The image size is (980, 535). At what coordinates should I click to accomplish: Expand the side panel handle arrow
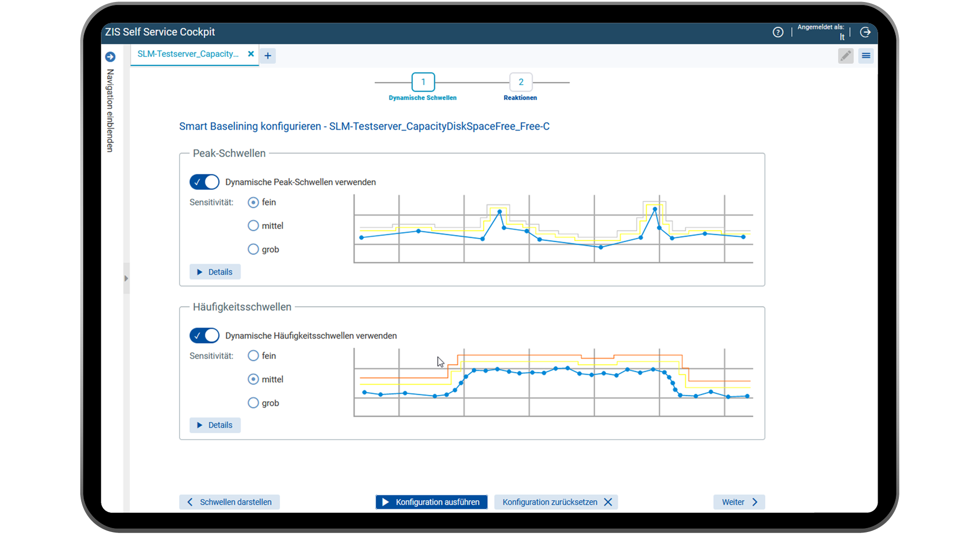pyautogui.click(x=126, y=278)
